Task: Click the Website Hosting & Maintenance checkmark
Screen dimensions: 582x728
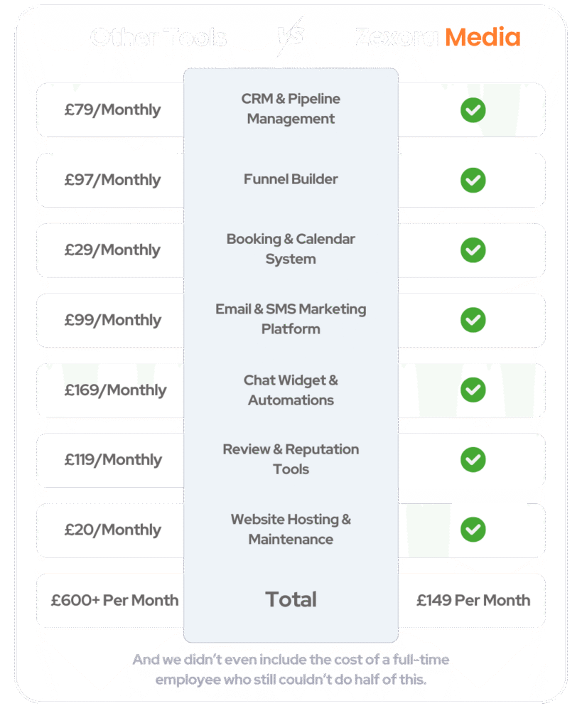Action: coord(473,530)
